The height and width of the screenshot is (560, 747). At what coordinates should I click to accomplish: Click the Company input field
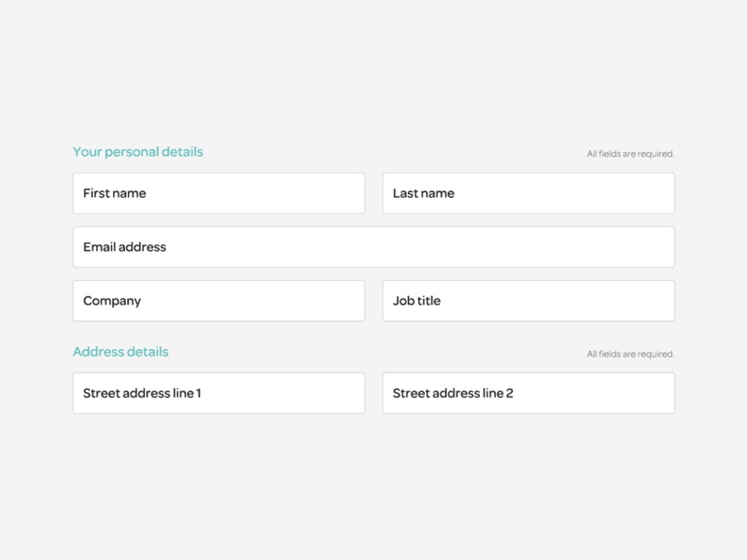click(218, 300)
